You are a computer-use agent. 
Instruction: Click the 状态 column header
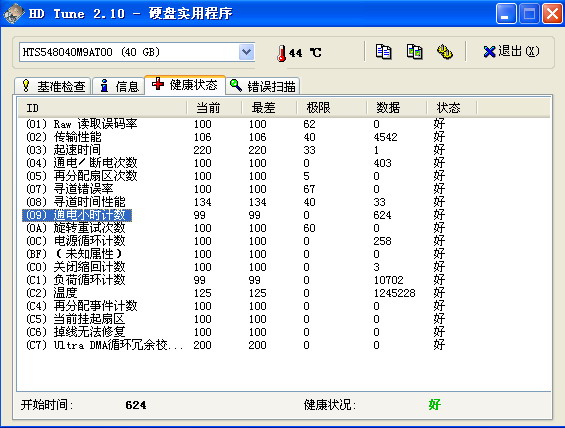pos(451,107)
